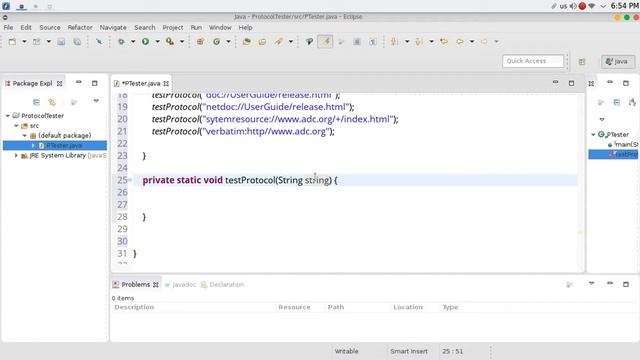Image resolution: width=640 pixels, height=360 pixels.
Task: Click Description column header in Problems
Action: tap(134, 307)
